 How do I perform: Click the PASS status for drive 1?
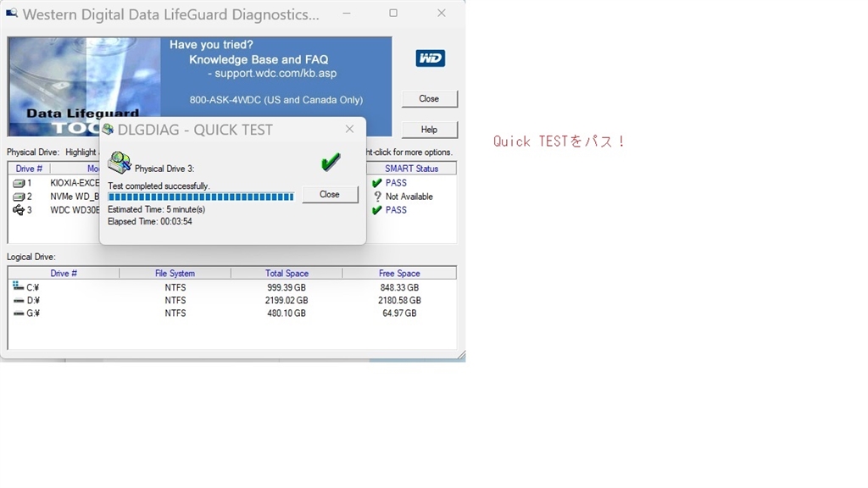tap(396, 183)
